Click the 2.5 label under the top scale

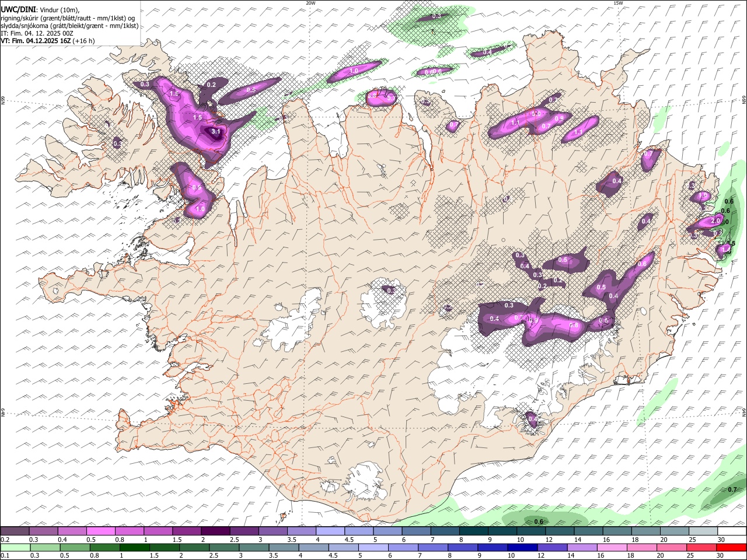pos(235,540)
